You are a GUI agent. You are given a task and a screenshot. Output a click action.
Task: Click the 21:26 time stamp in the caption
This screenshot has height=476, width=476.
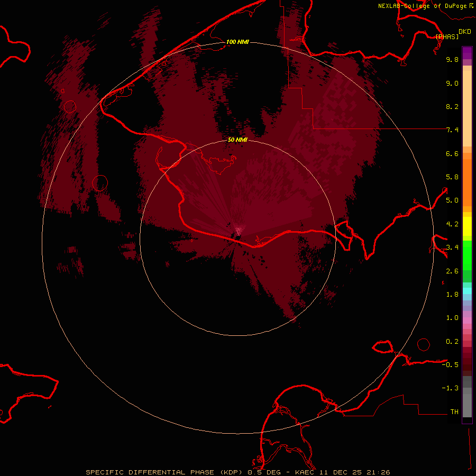tap(378, 472)
